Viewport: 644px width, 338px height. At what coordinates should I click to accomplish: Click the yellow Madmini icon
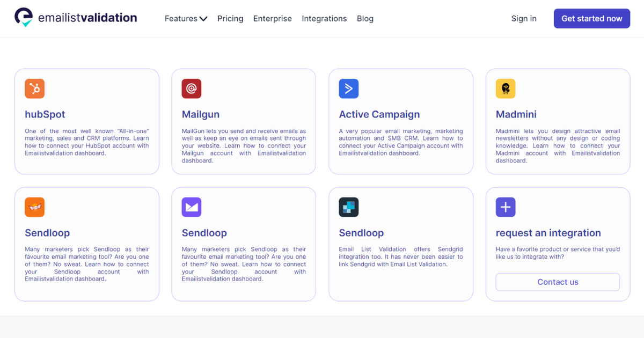tap(506, 89)
